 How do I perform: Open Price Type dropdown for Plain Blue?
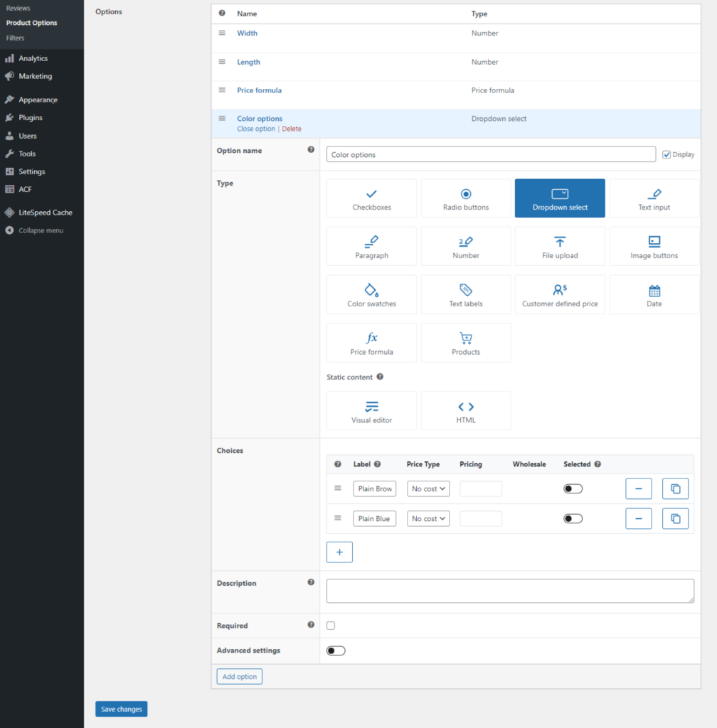pos(428,519)
